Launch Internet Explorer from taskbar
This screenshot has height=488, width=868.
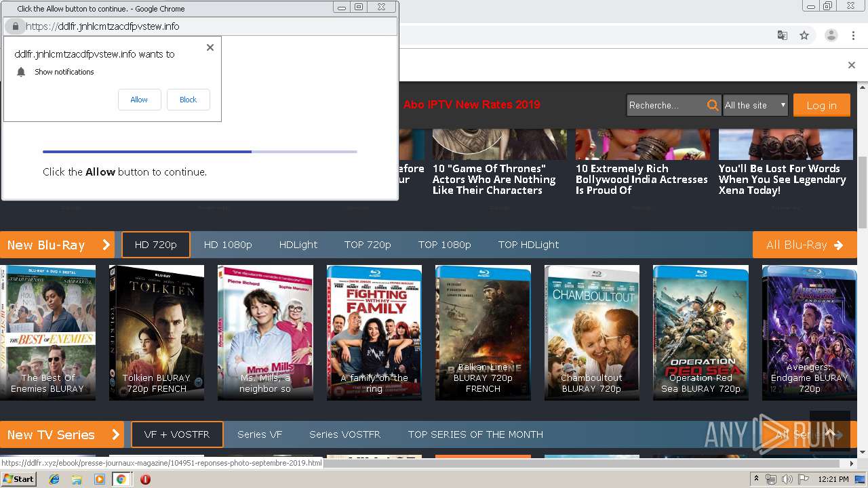(54, 479)
